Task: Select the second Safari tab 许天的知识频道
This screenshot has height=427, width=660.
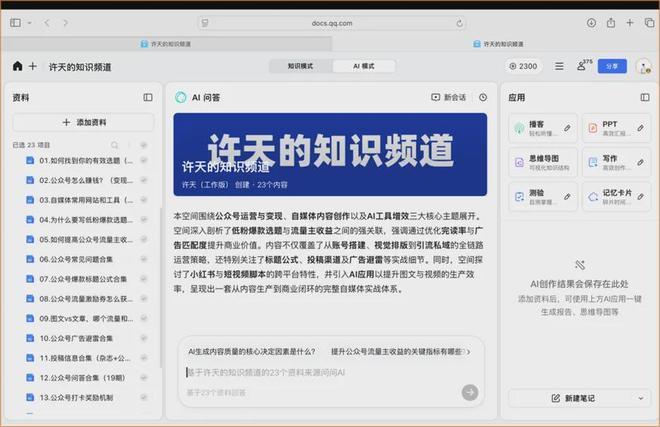Action: [498, 44]
